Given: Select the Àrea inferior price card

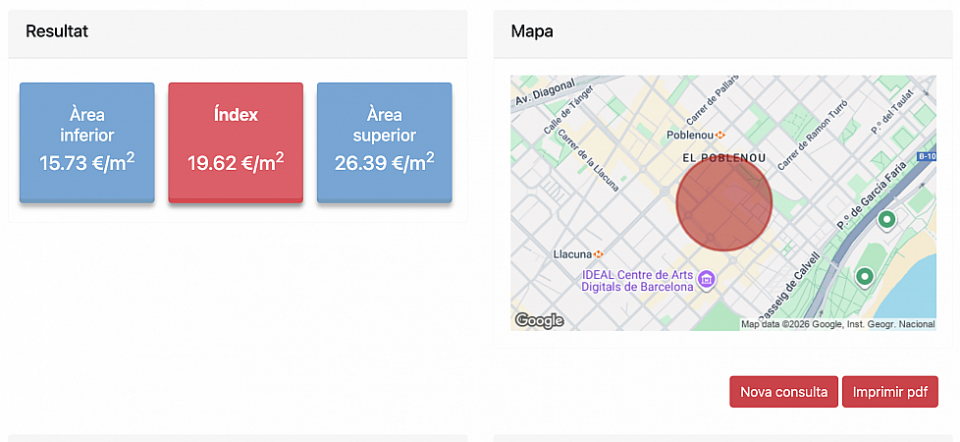Looking at the screenshot, I should [x=87, y=142].
